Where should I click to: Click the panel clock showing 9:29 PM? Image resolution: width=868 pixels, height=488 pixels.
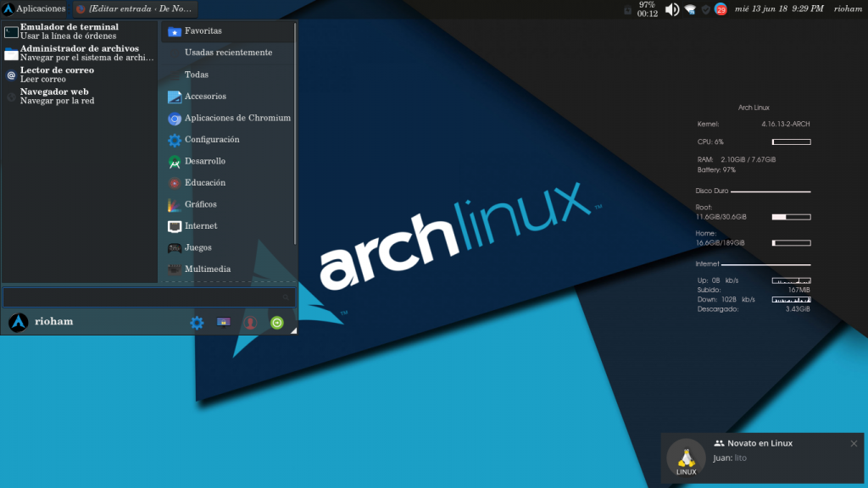(x=779, y=8)
